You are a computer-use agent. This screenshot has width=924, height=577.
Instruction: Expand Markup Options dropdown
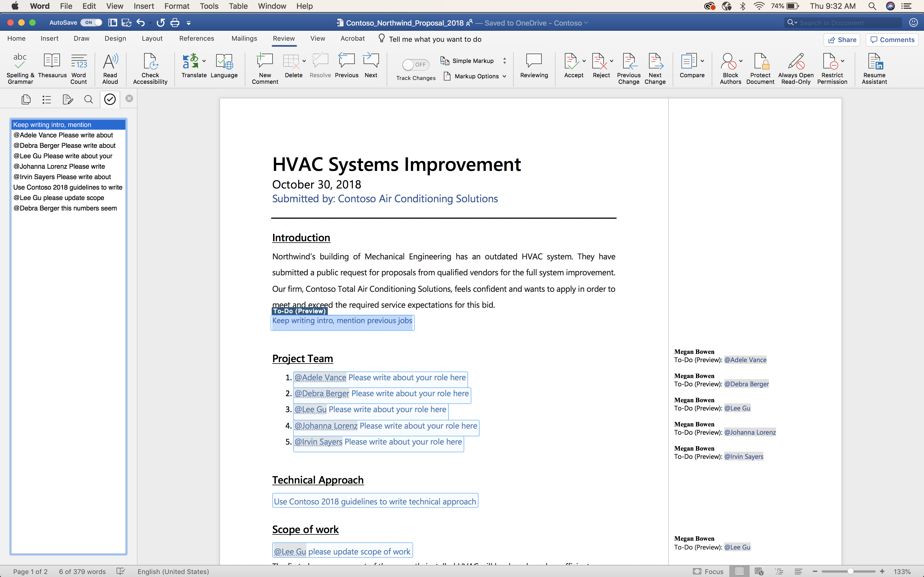click(x=475, y=76)
